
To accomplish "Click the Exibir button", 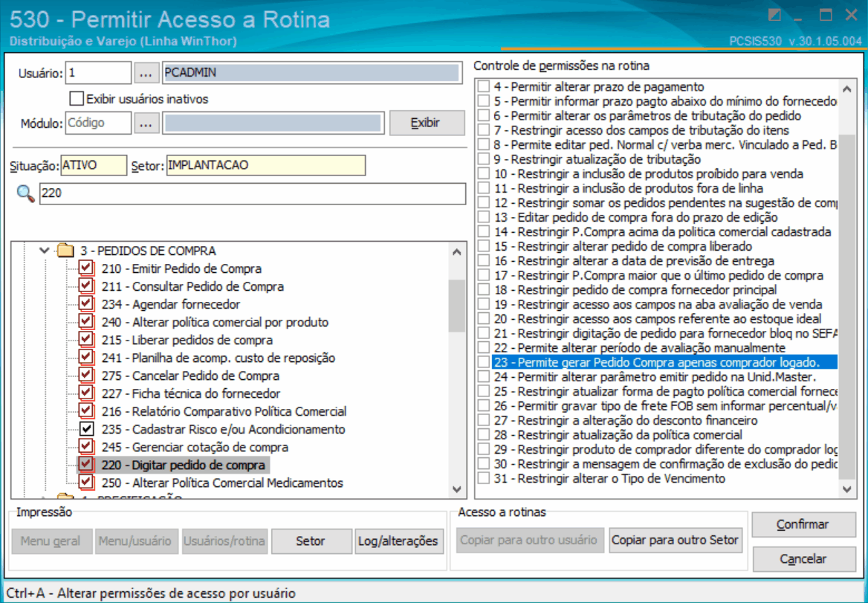I will point(427,123).
